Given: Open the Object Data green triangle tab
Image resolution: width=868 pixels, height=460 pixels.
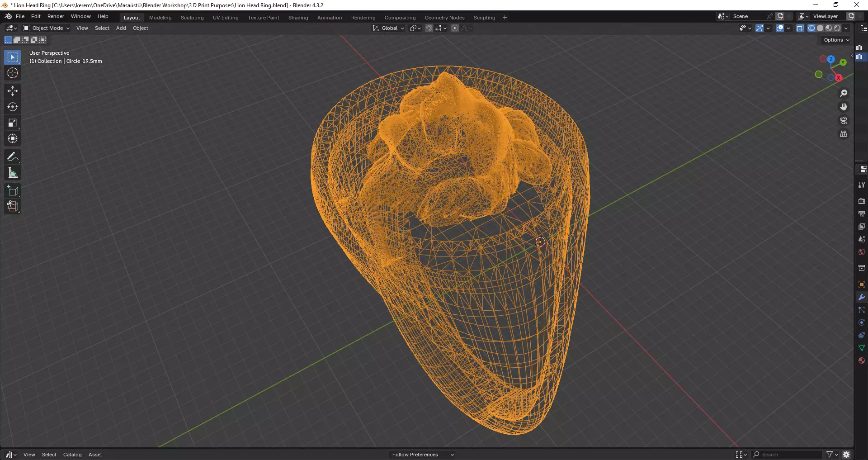Looking at the screenshot, I should 862,348.
